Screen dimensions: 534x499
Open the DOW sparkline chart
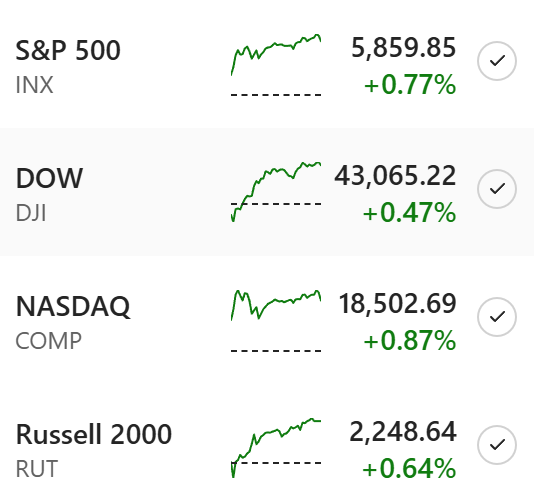point(276,192)
